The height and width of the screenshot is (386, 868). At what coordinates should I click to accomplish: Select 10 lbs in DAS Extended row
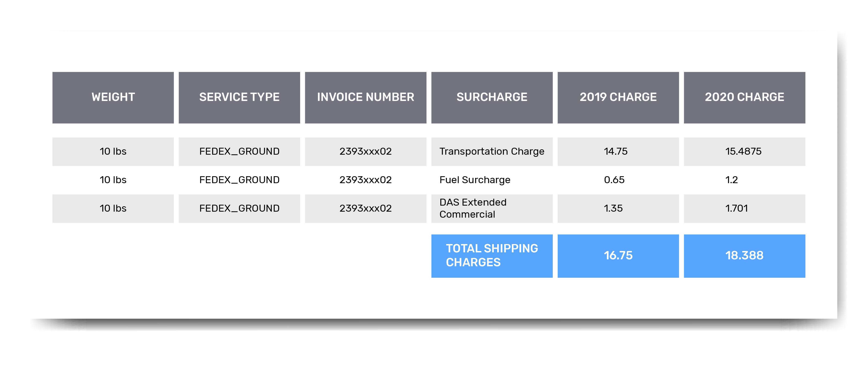[113, 209]
